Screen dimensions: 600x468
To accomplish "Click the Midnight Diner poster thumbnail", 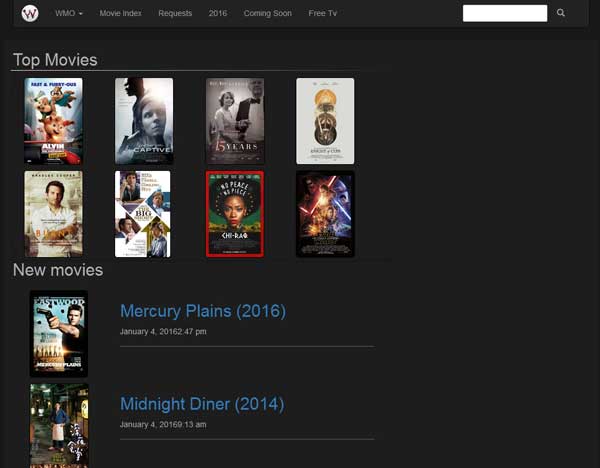I will pyautogui.click(x=59, y=426).
